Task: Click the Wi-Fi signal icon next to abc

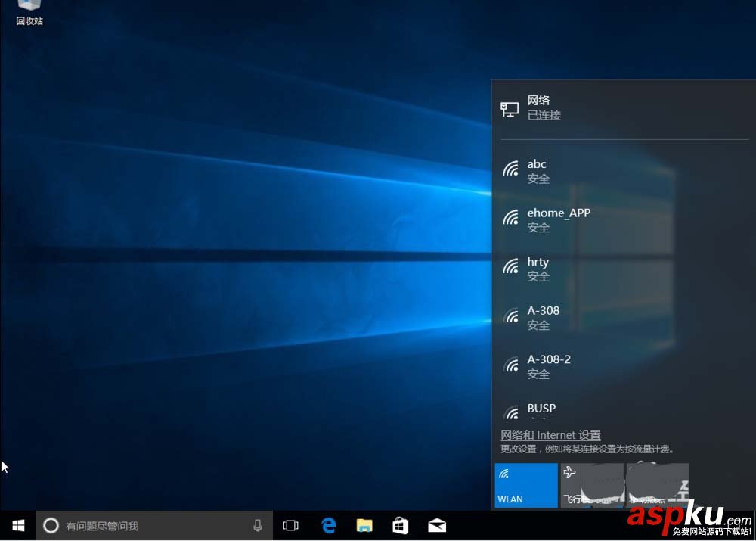Action: 510,170
